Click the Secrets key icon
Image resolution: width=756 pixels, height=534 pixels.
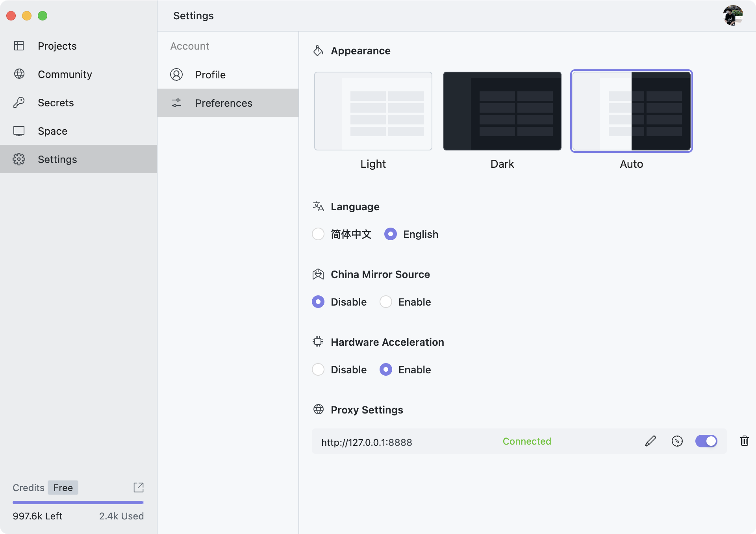click(19, 103)
